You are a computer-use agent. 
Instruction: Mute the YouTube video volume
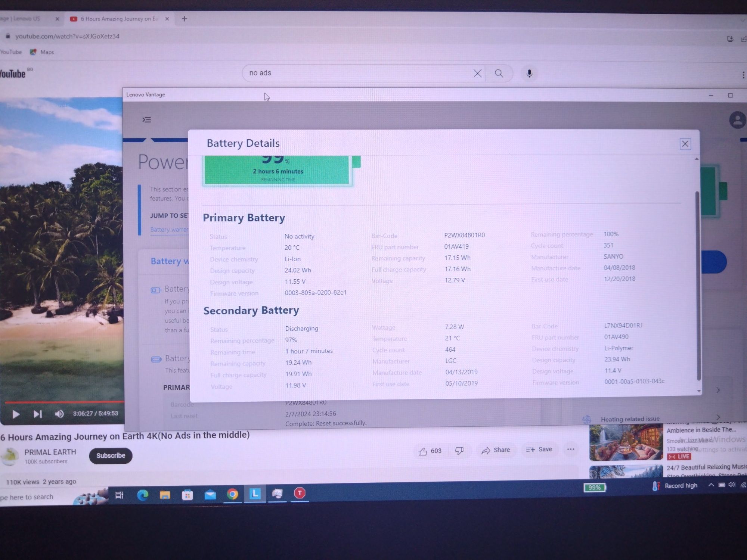point(59,414)
